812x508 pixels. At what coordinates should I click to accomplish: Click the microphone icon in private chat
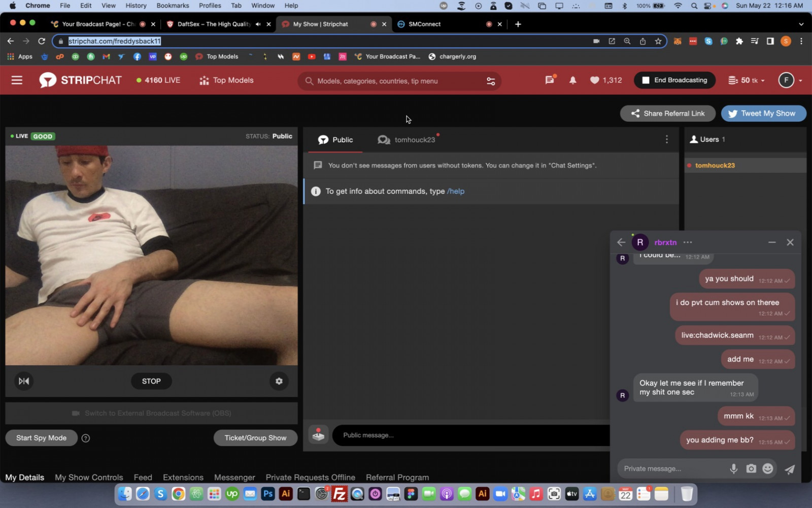tap(733, 469)
